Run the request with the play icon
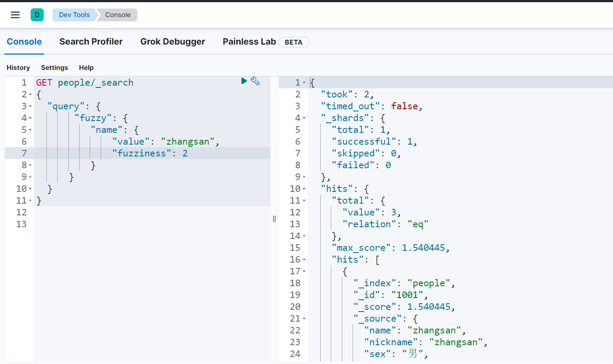 point(244,81)
